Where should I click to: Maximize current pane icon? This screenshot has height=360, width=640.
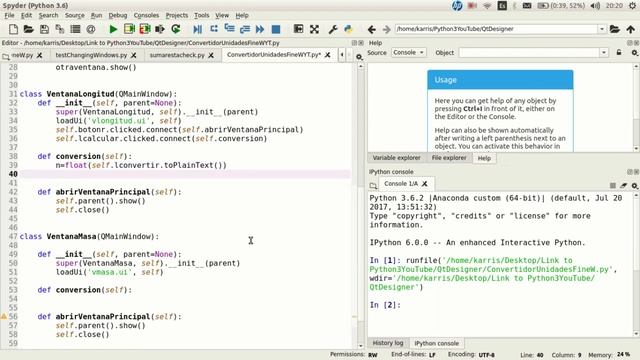298,29
